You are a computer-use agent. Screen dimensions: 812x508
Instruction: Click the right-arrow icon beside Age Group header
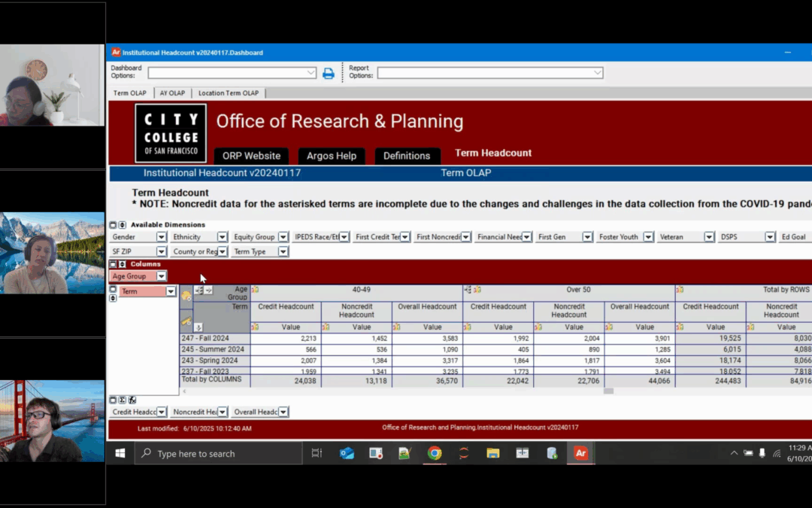[208, 291]
